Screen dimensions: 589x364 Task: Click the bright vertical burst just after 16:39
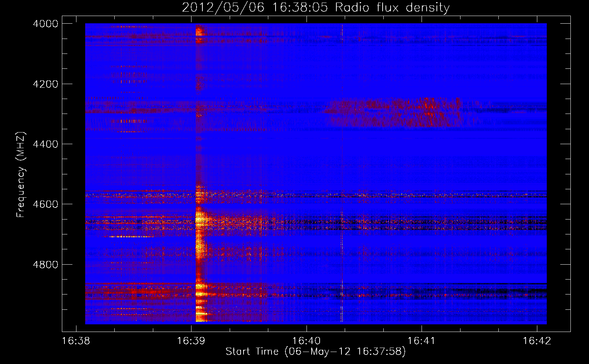click(201, 173)
